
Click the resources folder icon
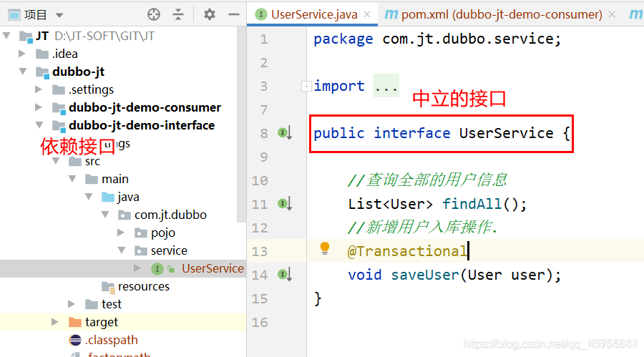coord(109,287)
